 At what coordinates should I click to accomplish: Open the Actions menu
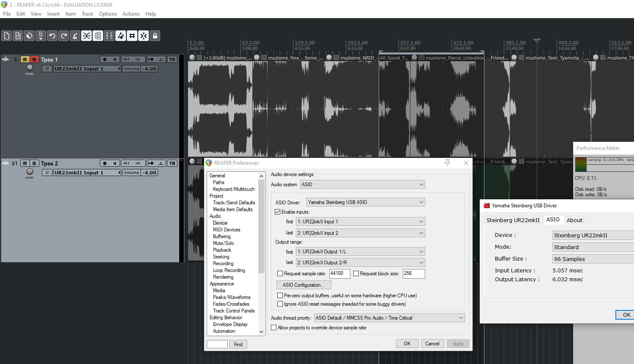click(131, 14)
